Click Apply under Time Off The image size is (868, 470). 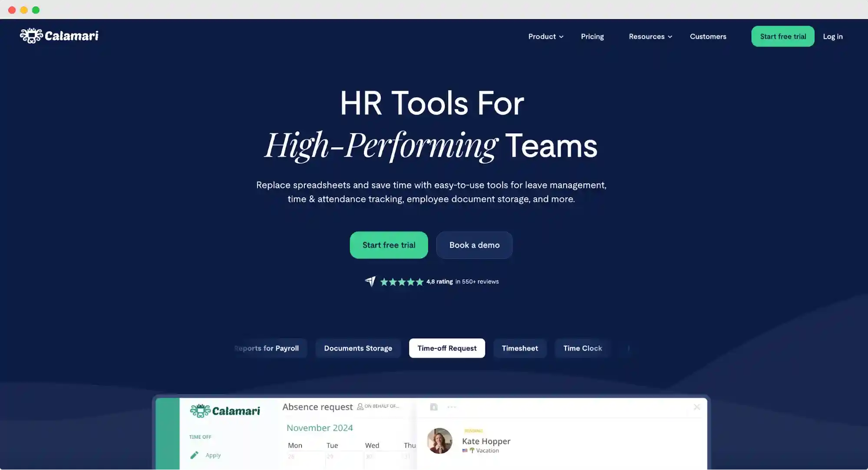pyautogui.click(x=213, y=455)
